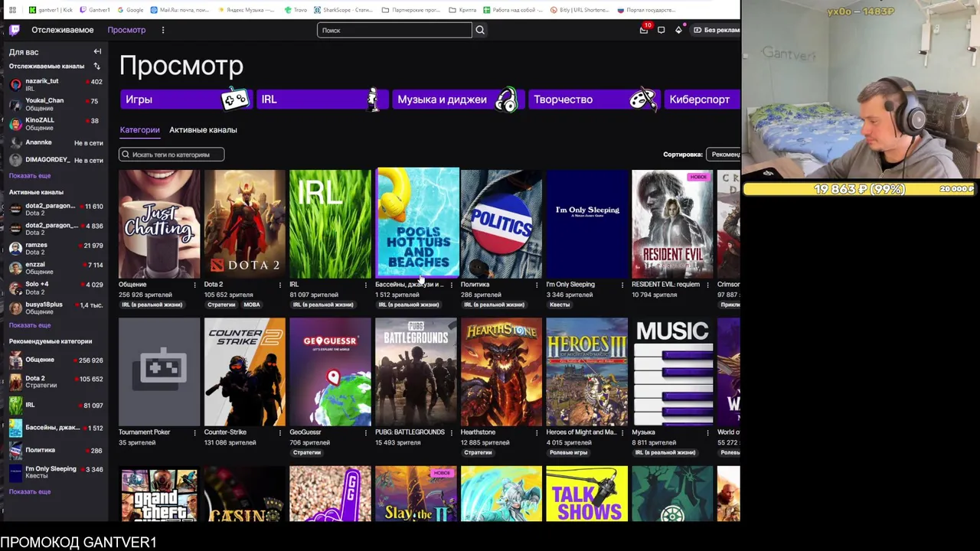The width and height of the screenshot is (980, 551).
Task: Open the Twitch home logo
Action: point(15,30)
